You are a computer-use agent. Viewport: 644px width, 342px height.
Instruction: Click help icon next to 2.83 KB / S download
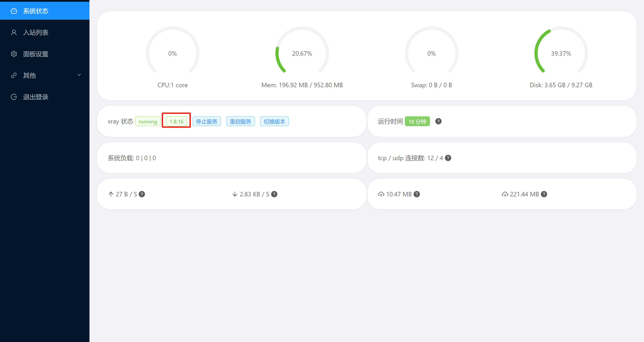click(274, 194)
